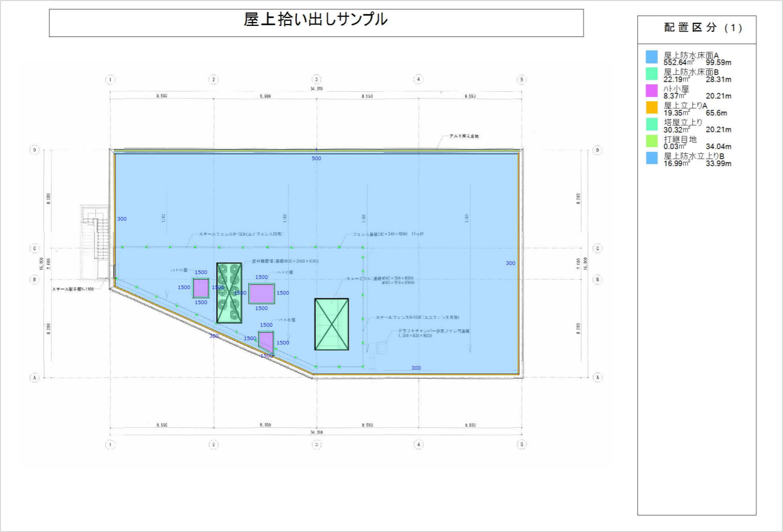Select the wide purple ハト小屋 box
The width and height of the screenshot is (783, 532).
(262, 293)
